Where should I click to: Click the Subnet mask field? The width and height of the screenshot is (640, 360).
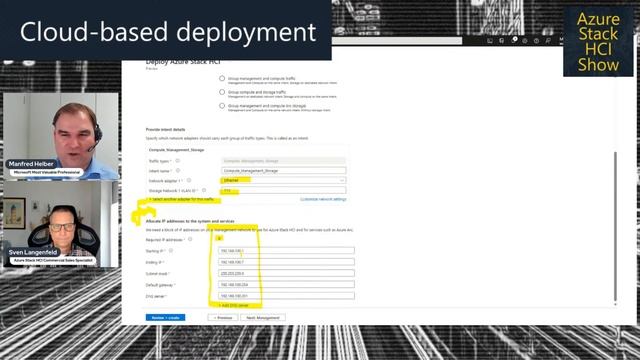pyautogui.click(x=286, y=273)
